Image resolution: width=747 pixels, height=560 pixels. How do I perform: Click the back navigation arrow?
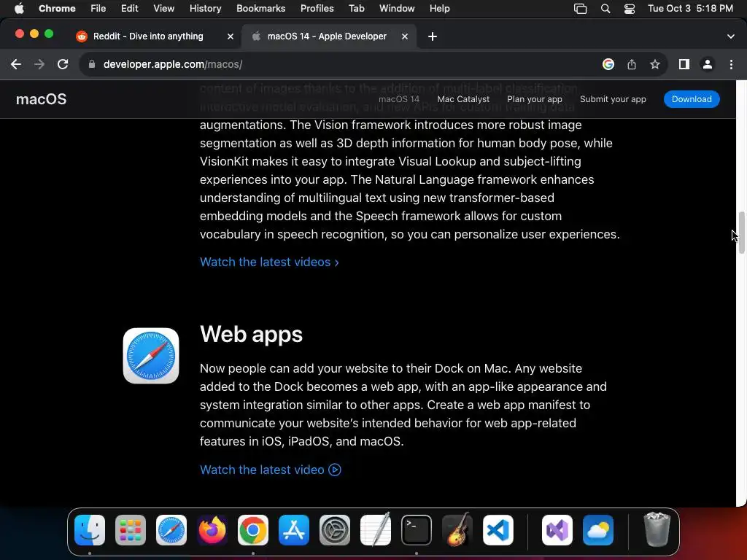16,64
